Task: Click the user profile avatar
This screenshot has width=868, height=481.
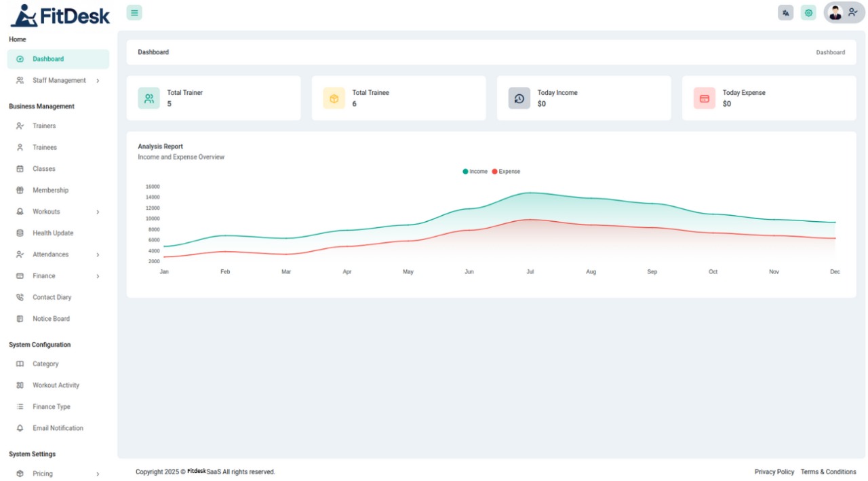Action: pos(835,13)
